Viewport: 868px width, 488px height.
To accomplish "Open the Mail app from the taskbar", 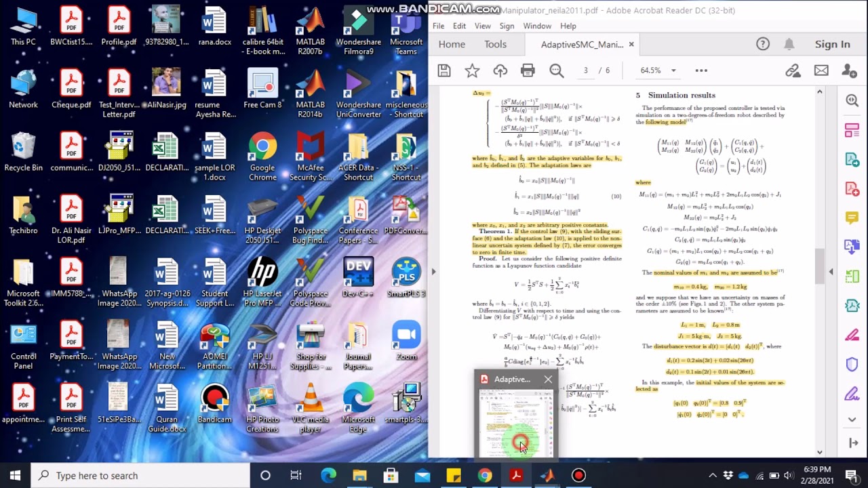I will click(x=422, y=475).
